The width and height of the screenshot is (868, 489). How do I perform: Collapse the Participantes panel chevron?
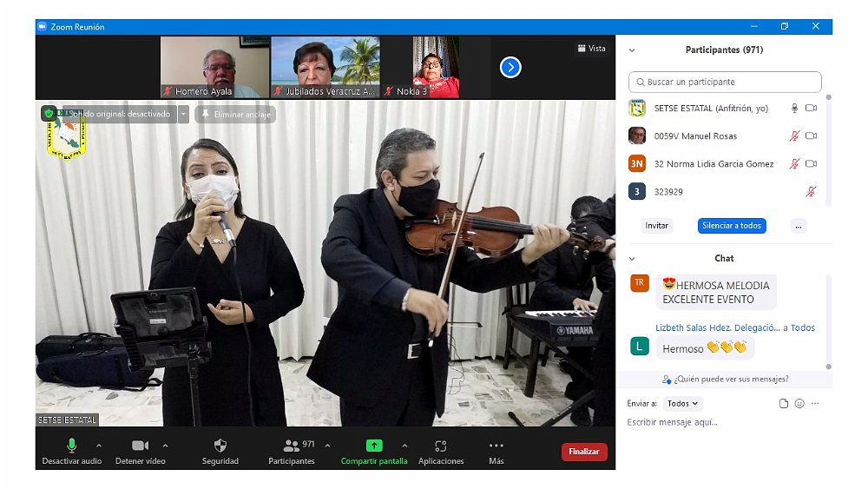click(x=632, y=50)
